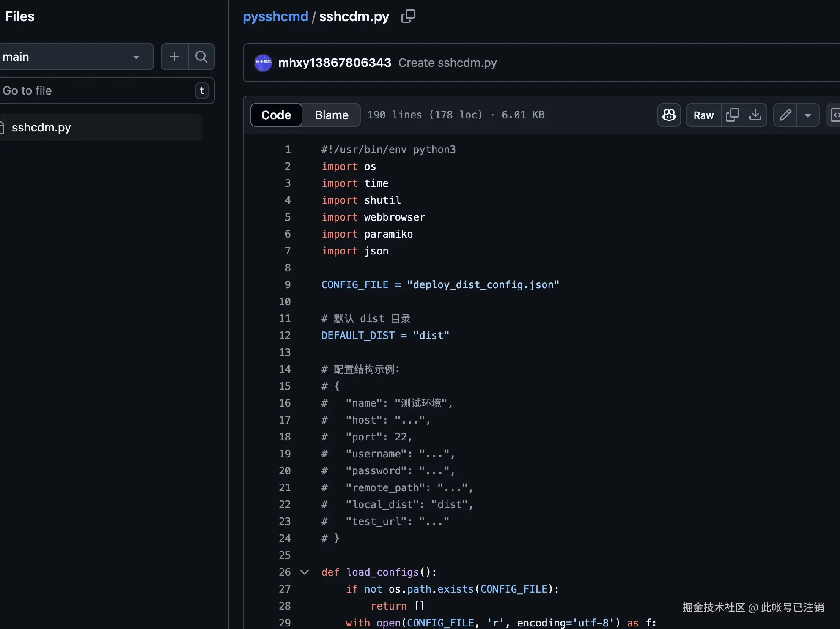The height and width of the screenshot is (629, 840).
Task: Open mhxy13867806343 author link
Action: [334, 63]
